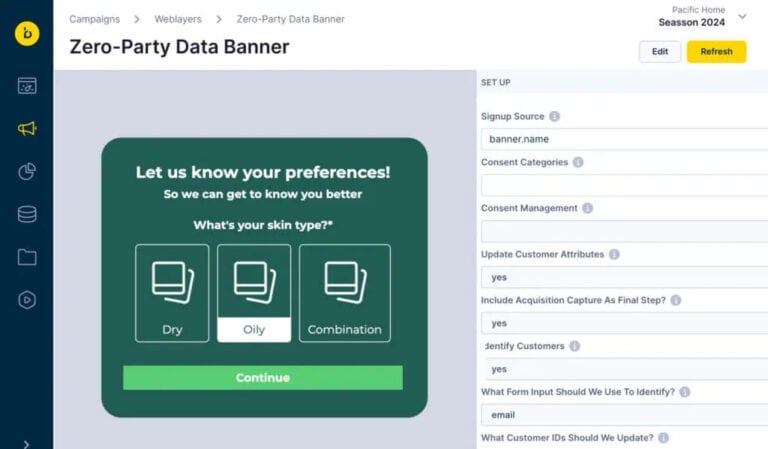Show info for Identify Customers
The image size is (768, 449).
tap(575, 346)
